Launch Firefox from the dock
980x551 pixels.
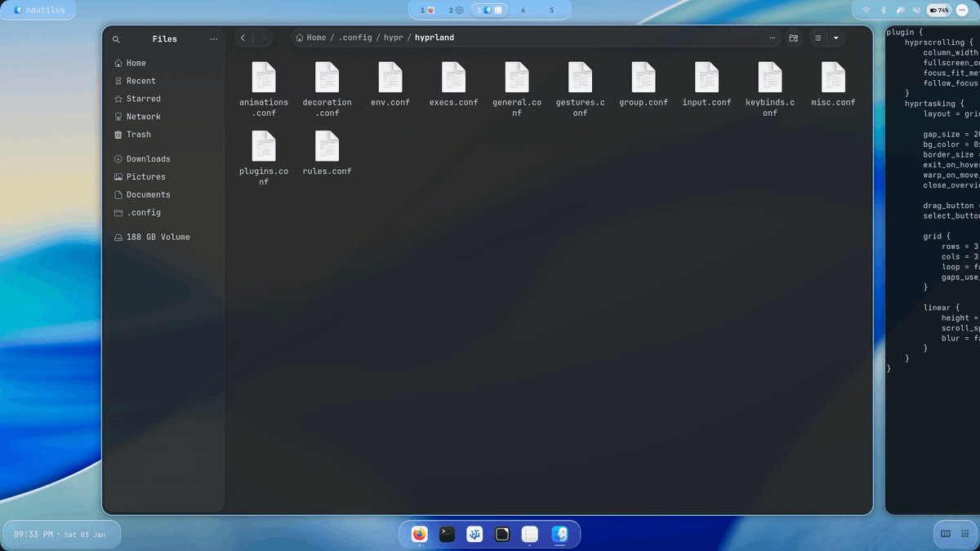coord(420,534)
